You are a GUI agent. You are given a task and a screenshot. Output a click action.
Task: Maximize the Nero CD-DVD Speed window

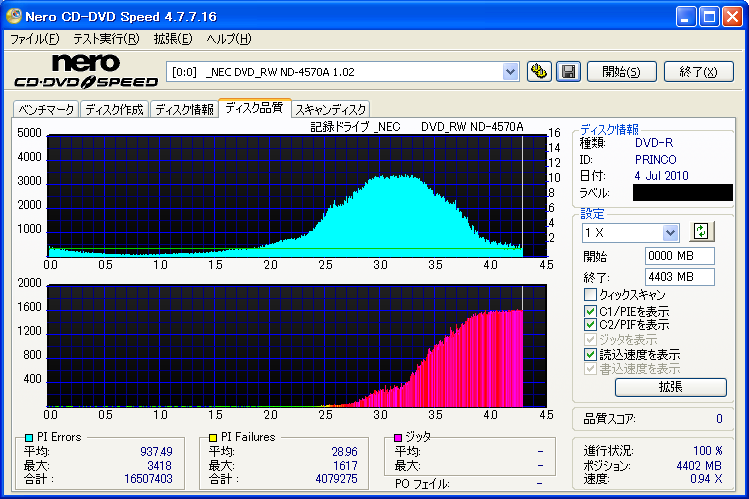[709, 17]
